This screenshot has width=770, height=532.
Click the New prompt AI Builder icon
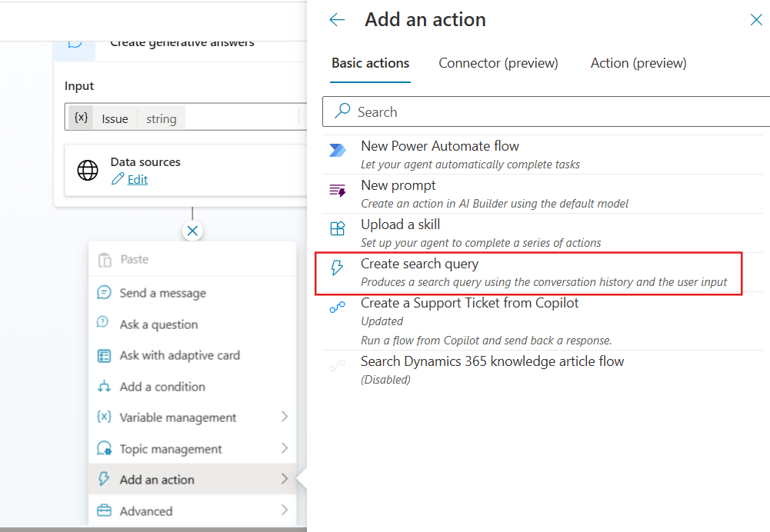pyautogui.click(x=337, y=191)
